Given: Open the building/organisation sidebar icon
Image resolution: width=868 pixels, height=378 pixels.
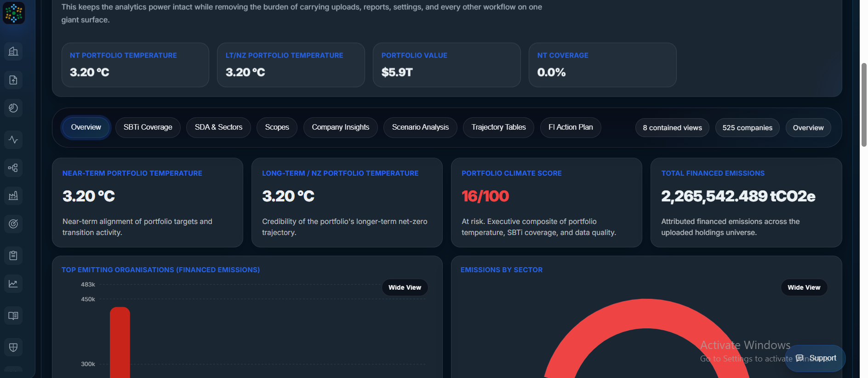Looking at the screenshot, I should (13, 52).
